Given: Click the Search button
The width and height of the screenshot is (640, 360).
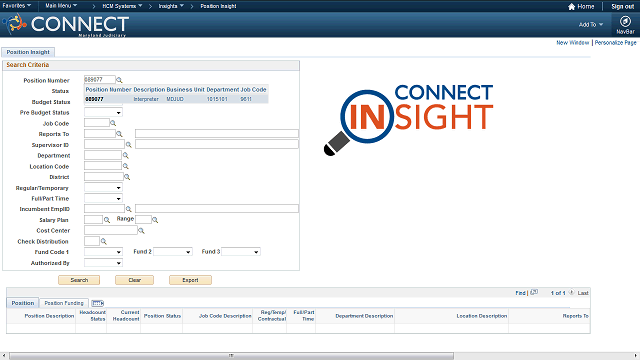Looking at the screenshot, I should coord(79,280).
